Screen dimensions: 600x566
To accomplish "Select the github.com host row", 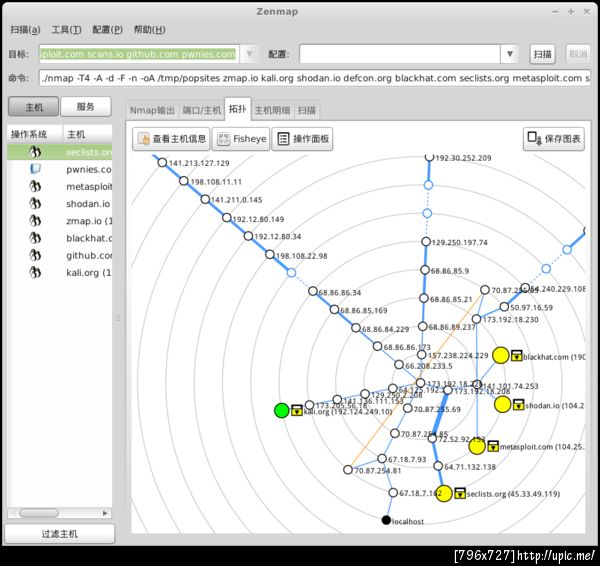I will pos(60,255).
